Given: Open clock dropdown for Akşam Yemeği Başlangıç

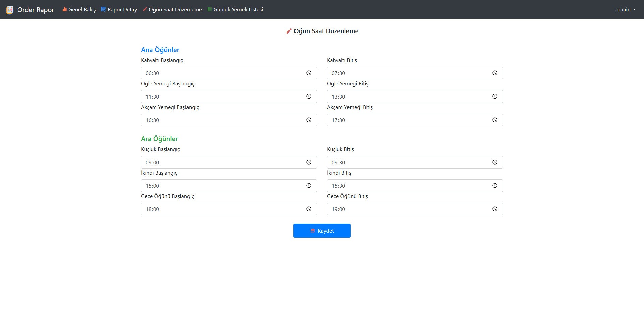Looking at the screenshot, I should coord(309,120).
